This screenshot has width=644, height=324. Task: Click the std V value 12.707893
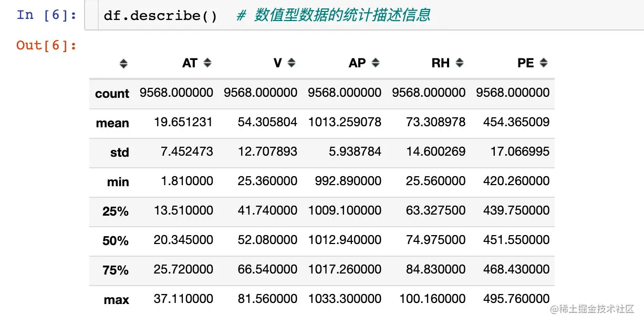(267, 151)
